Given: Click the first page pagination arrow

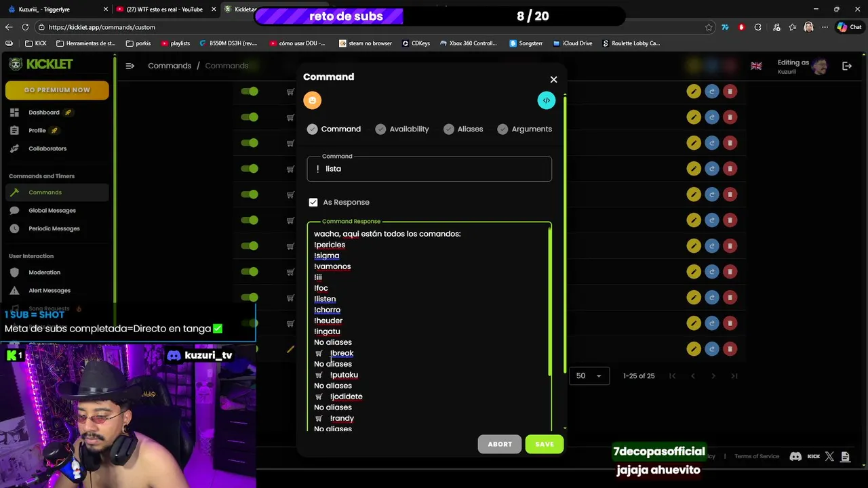Looking at the screenshot, I should 672,375.
